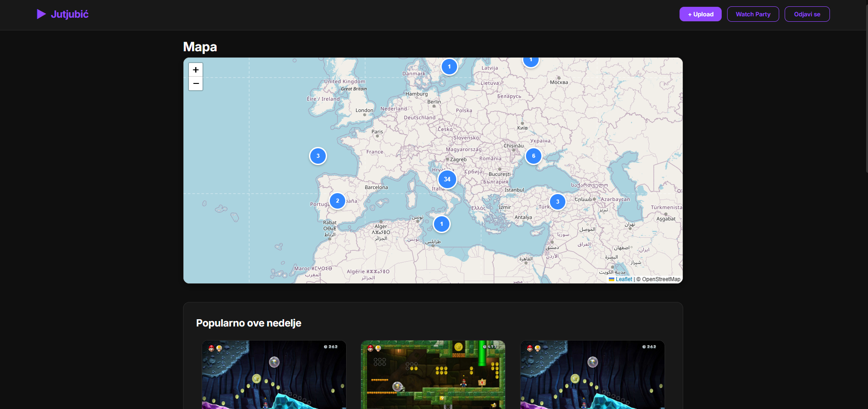Open Watch Party

coord(752,14)
